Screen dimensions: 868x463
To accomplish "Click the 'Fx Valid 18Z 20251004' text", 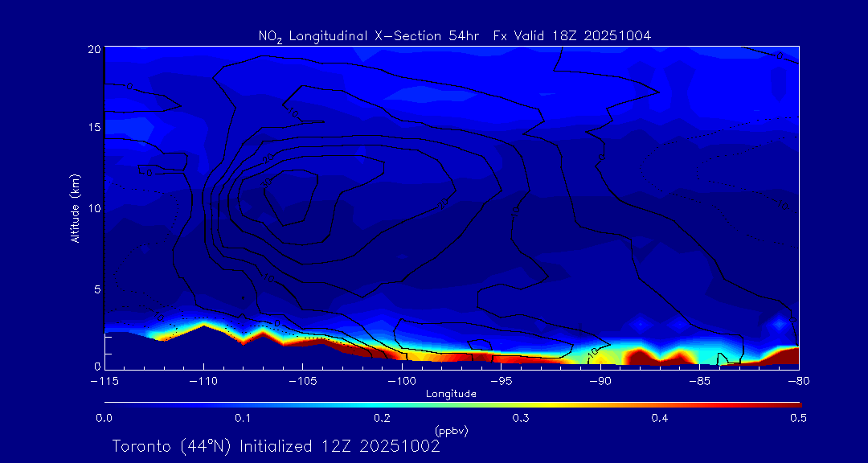I will click(x=572, y=36).
